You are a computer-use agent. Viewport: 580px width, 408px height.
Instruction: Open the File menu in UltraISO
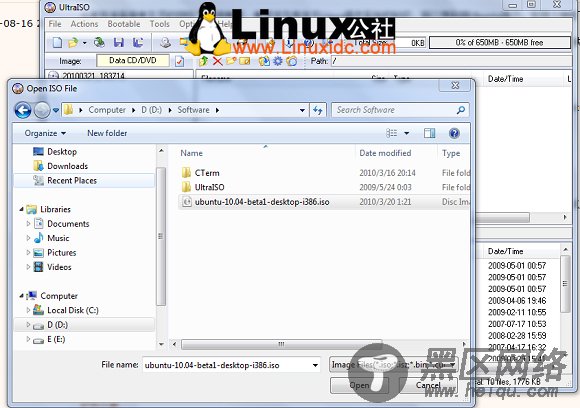pyautogui.click(x=55, y=24)
